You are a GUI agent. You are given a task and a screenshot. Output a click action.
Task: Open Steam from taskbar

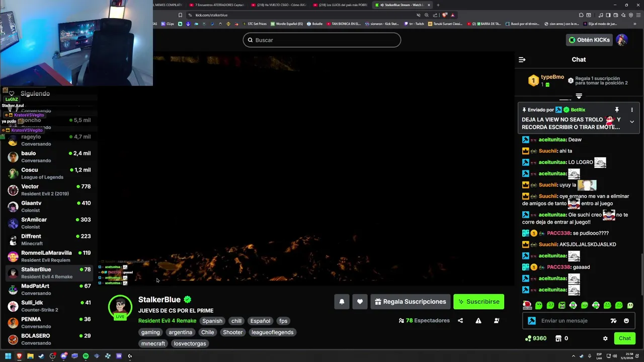(41, 356)
